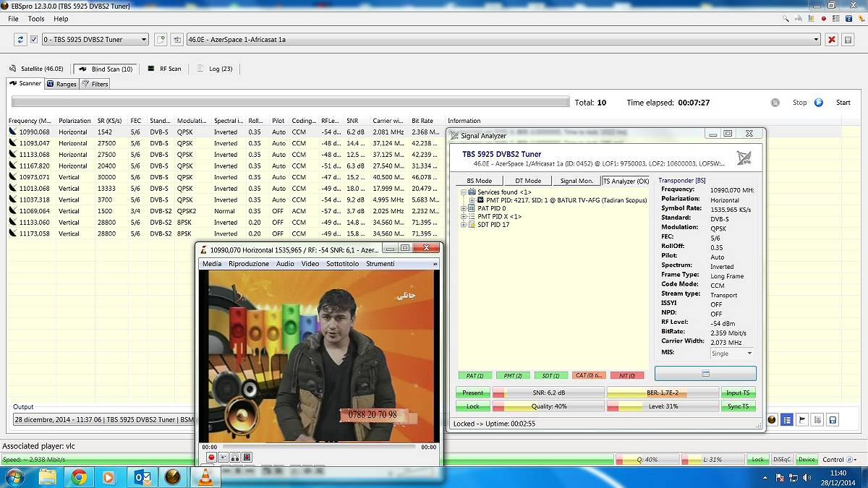Image resolution: width=868 pixels, height=488 pixels.
Task: Click the DiSEqC status button
Action: (x=782, y=459)
